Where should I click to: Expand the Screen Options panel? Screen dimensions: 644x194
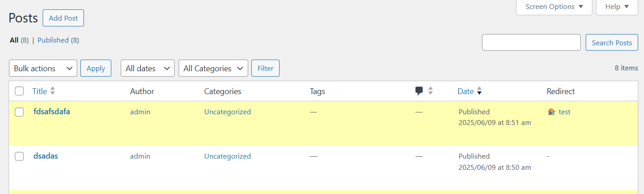pos(554,7)
